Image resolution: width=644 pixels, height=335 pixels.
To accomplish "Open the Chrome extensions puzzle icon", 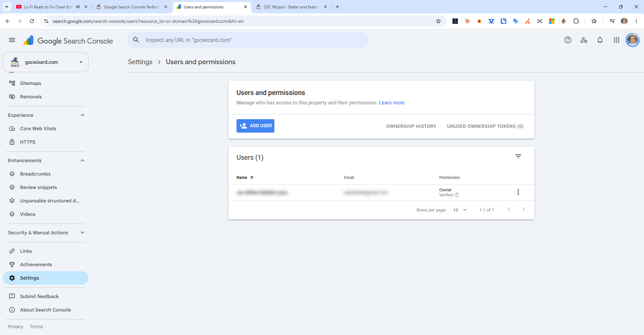I will (576, 21).
